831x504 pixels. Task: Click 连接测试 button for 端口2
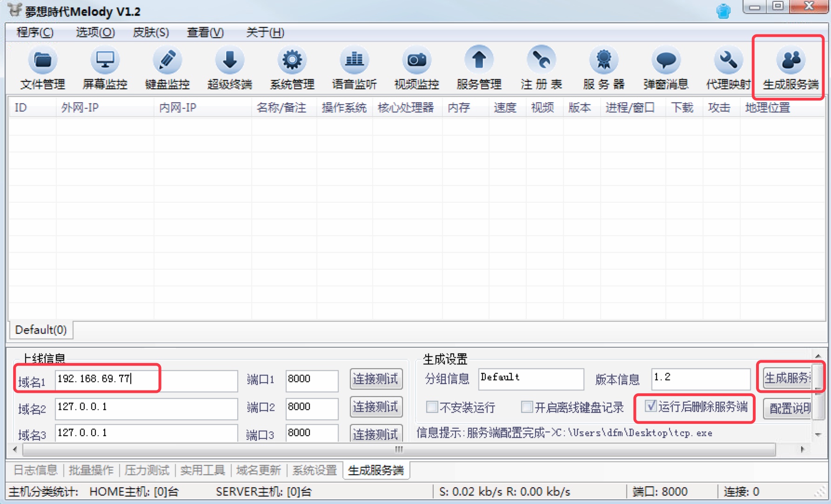point(376,407)
